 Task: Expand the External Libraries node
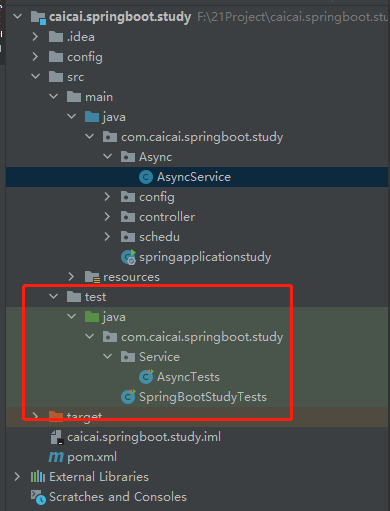(x=17, y=477)
